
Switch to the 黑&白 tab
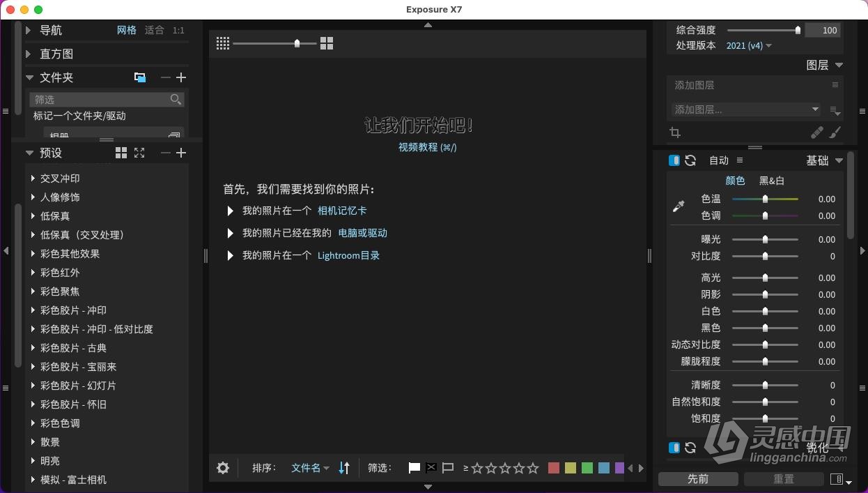pyautogui.click(x=772, y=181)
